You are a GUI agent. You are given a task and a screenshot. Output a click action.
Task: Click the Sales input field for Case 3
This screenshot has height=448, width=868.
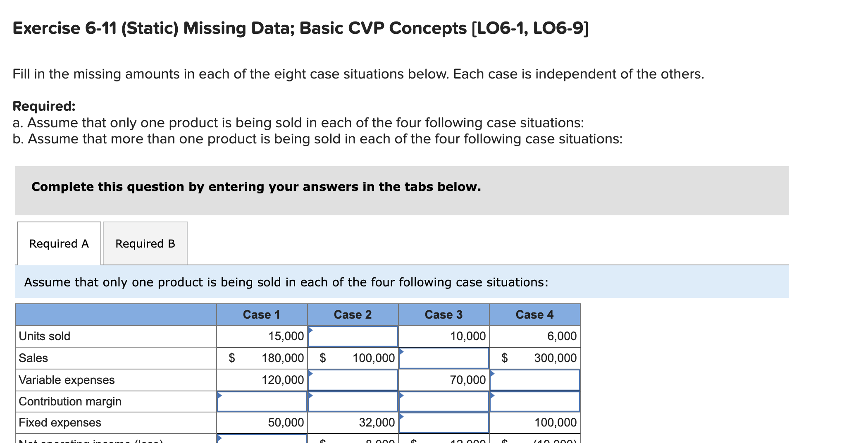(443, 358)
